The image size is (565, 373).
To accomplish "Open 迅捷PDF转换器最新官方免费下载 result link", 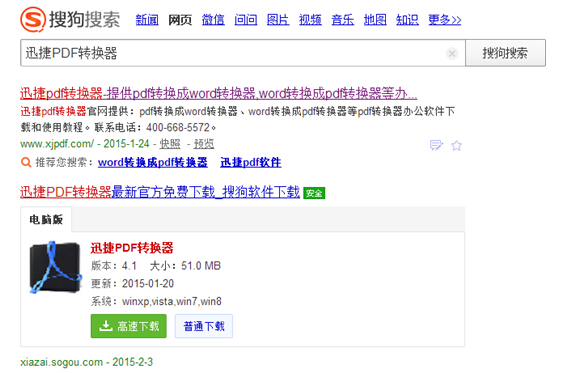I will (x=160, y=192).
